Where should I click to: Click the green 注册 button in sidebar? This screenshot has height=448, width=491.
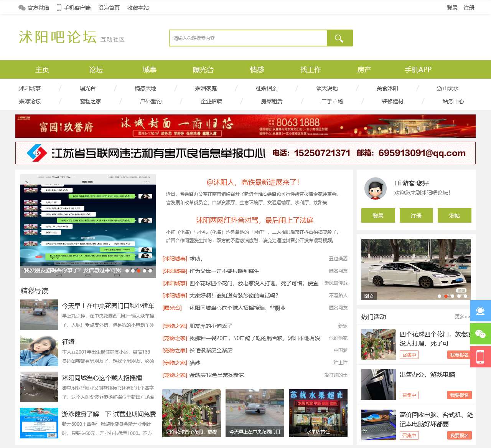pyautogui.click(x=416, y=215)
